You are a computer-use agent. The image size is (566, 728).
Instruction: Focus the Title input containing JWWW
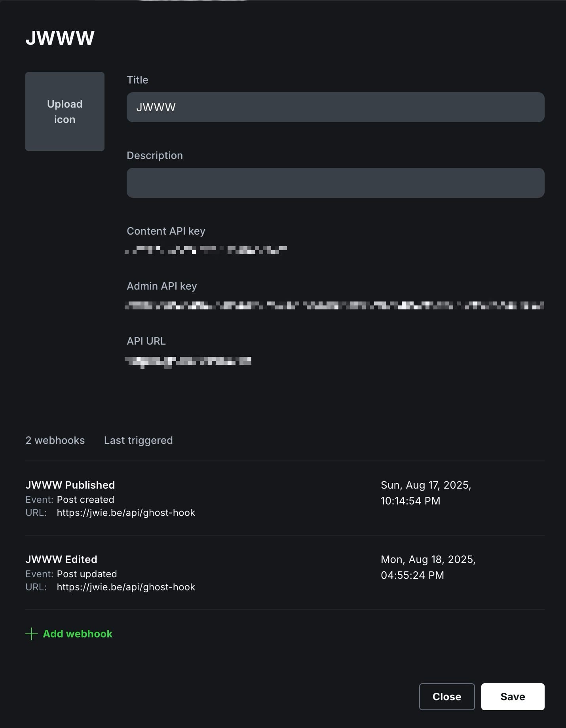[x=336, y=107]
